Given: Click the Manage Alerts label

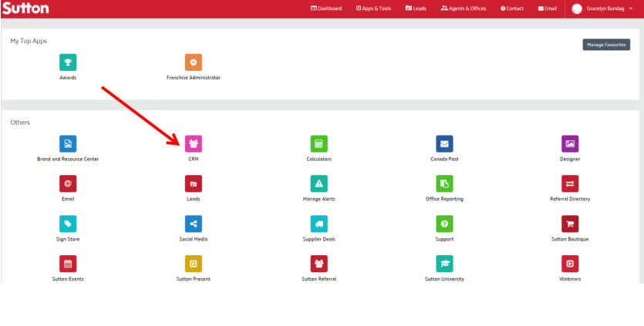Looking at the screenshot, I should [319, 199].
